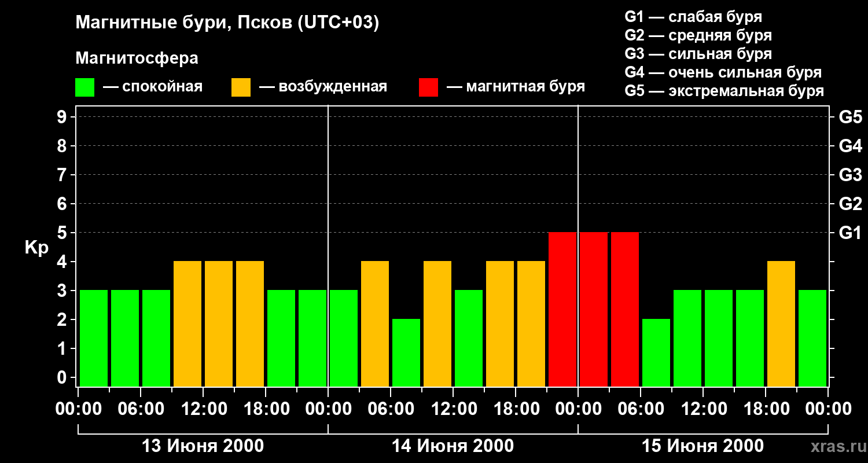The height and width of the screenshot is (463, 868).
Task: Click the G3 tick label on the right axis
Action: pyautogui.click(x=850, y=175)
